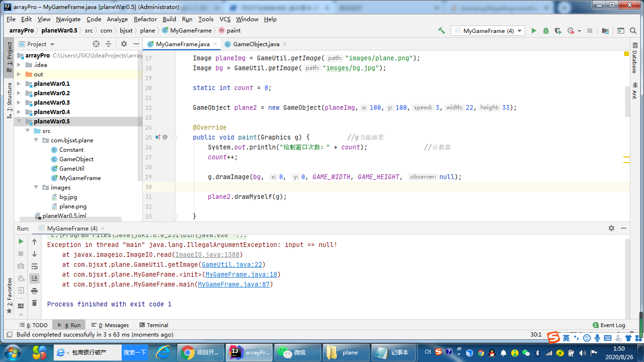Click the Collapse All icon in Project panel
Image resolution: width=644 pixels, height=362 pixels.
[x=108, y=44]
